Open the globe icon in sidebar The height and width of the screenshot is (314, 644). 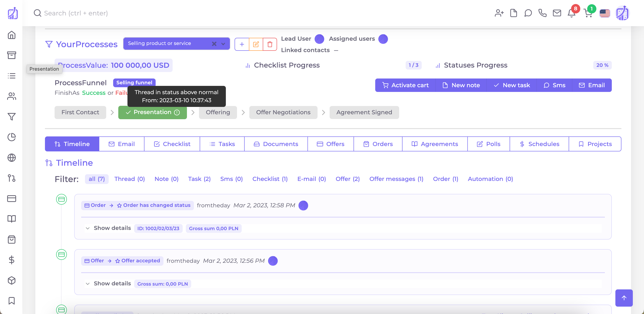point(11,157)
